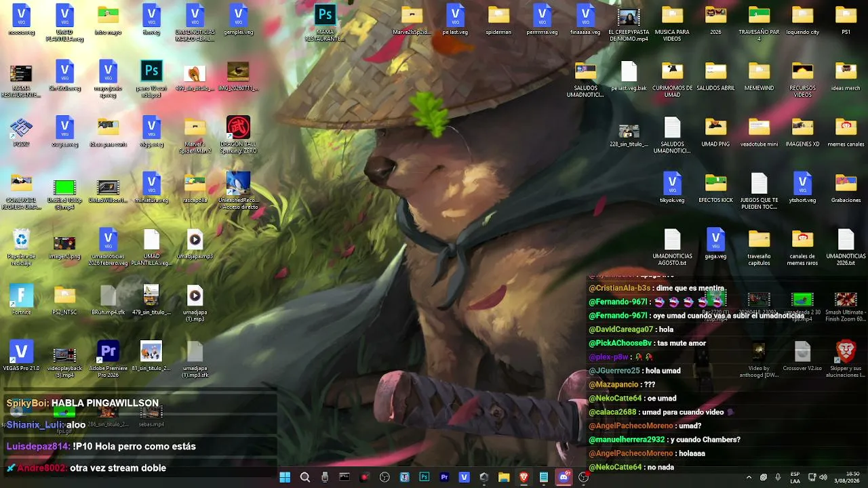This screenshot has height=488, width=868.
Task: Select the veadotube mini folder
Action: [759, 131]
